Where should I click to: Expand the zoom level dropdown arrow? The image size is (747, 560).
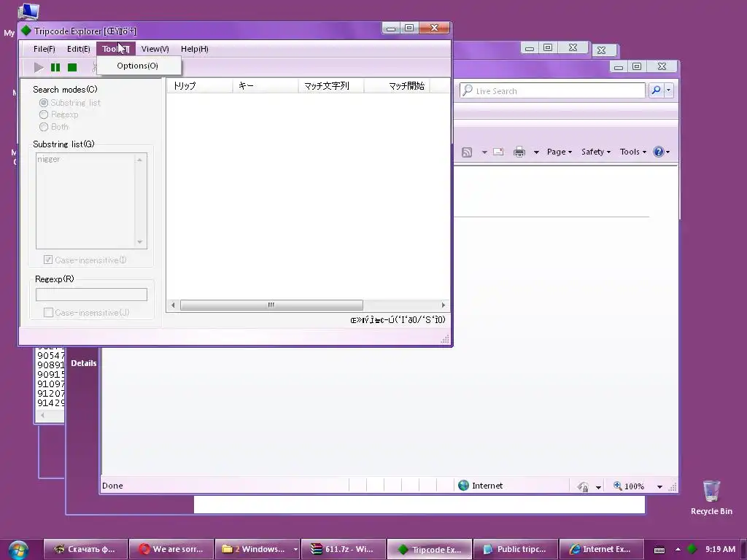pos(659,486)
